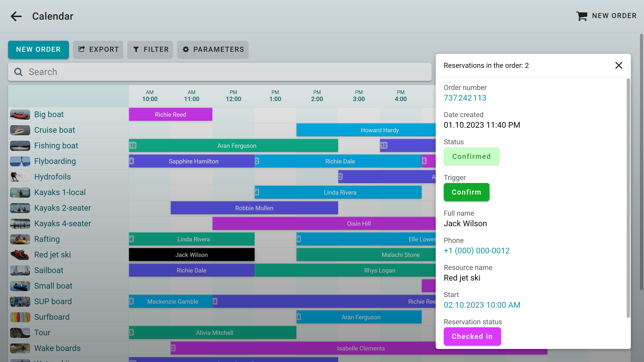Click the Flyboarding resource thumbnail
This screenshot has width=644, height=362.
click(x=20, y=161)
